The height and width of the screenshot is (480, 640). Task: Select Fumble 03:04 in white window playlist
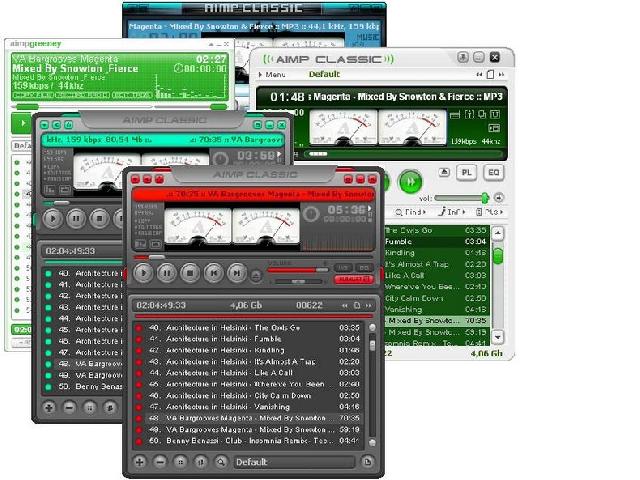(x=436, y=241)
